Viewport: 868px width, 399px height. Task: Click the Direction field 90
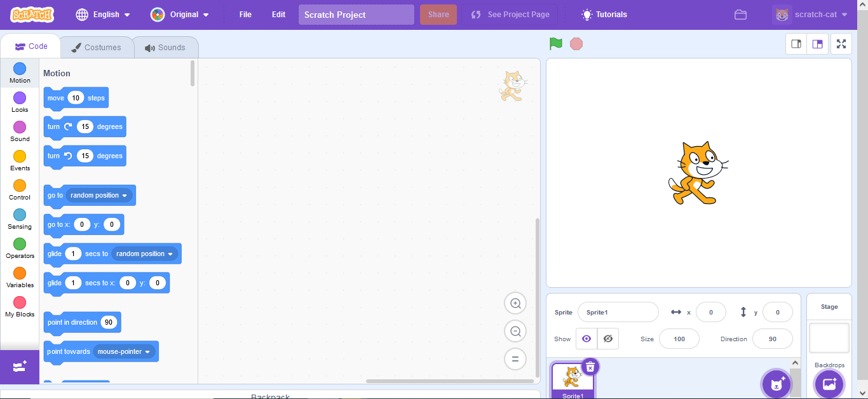click(773, 339)
